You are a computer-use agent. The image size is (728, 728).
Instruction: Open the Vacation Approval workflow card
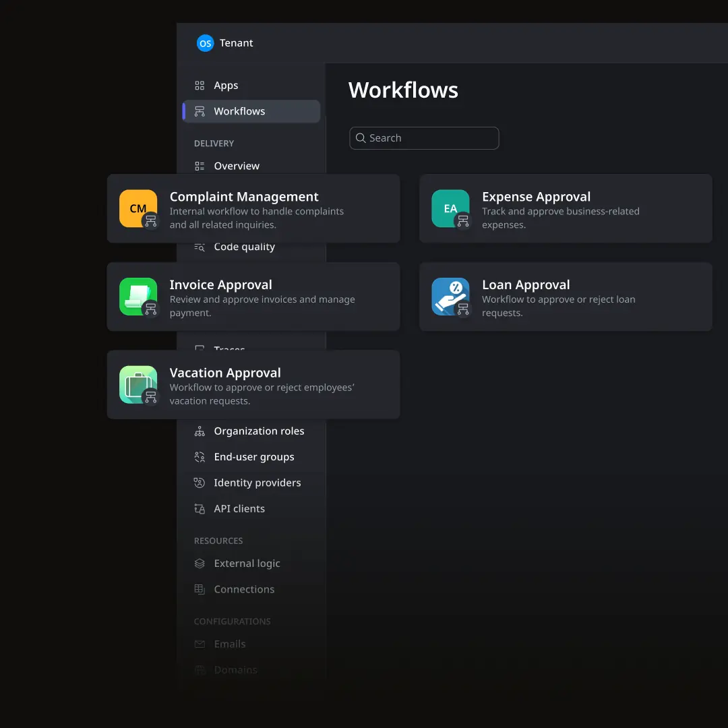(x=253, y=384)
